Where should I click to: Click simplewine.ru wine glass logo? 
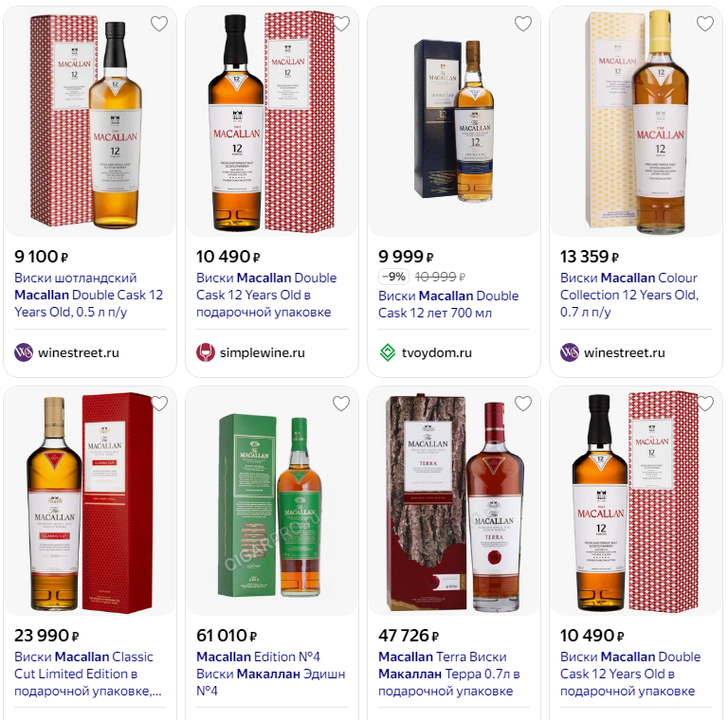click(206, 352)
